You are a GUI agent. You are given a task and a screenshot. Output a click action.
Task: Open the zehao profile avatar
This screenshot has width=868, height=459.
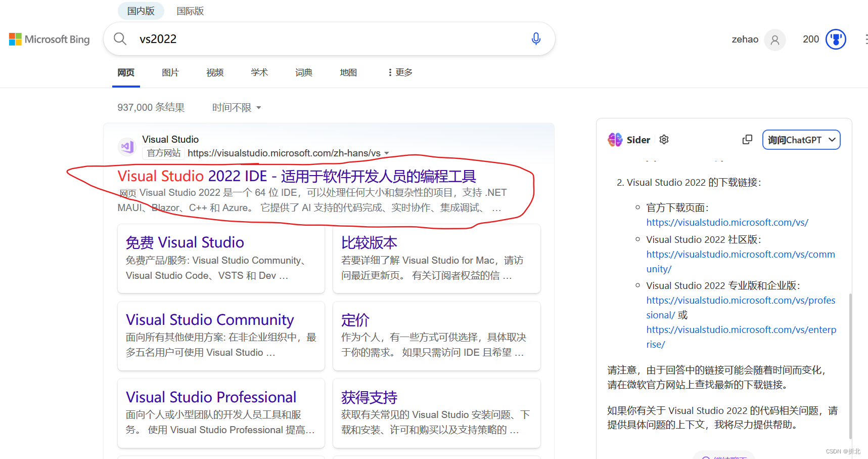click(x=774, y=39)
